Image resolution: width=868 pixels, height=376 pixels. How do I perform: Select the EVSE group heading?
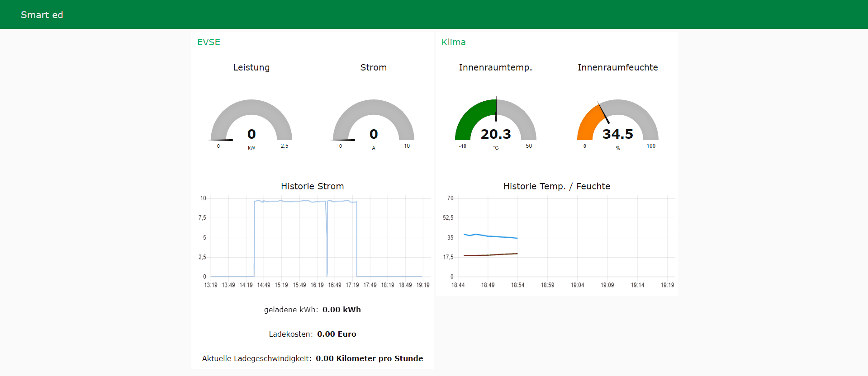pos(209,42)
